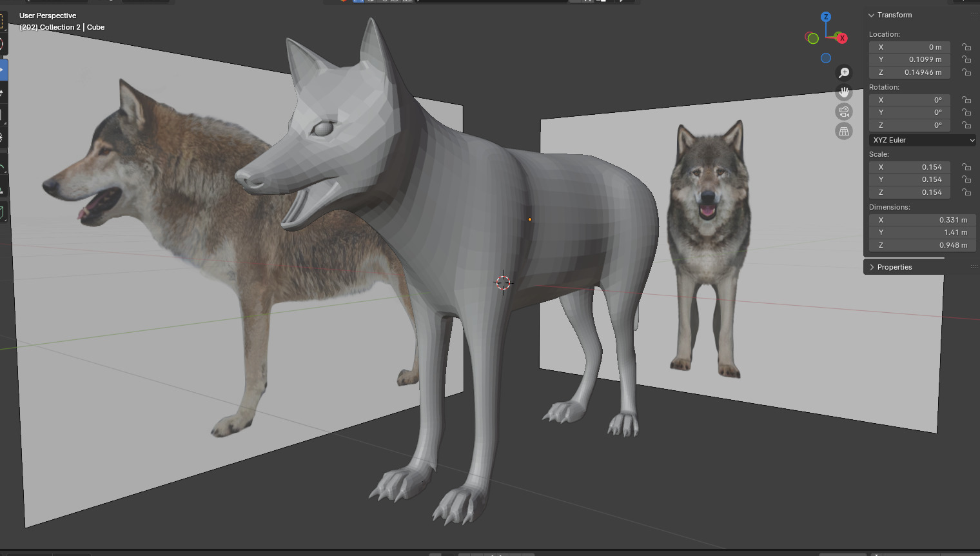The width and height of the screenshot is (980, 556).
Task: Click the Dimensions X field showing 0.331 m
Action: coord(923,220)
